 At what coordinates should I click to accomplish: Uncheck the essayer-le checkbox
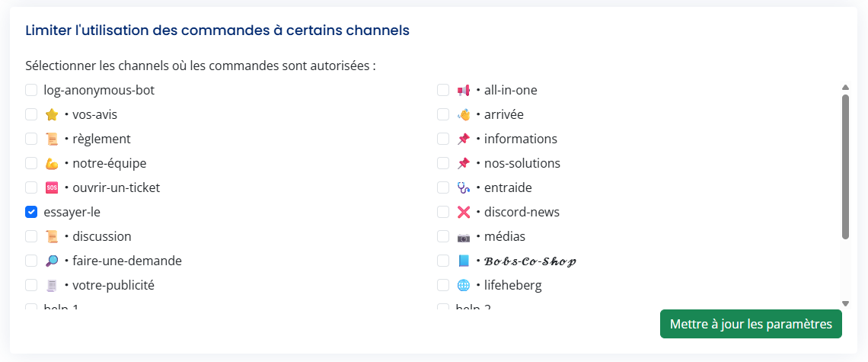pyautogui.click(x=31, y=212)
